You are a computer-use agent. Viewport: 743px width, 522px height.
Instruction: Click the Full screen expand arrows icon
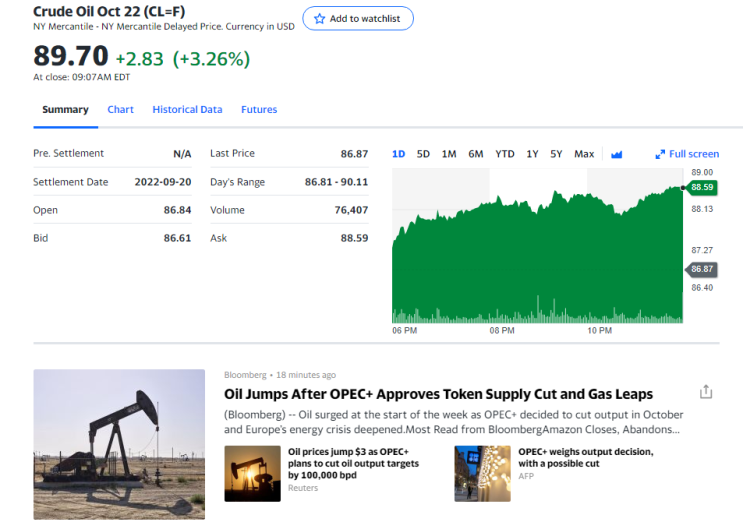[x=660, y=154]
